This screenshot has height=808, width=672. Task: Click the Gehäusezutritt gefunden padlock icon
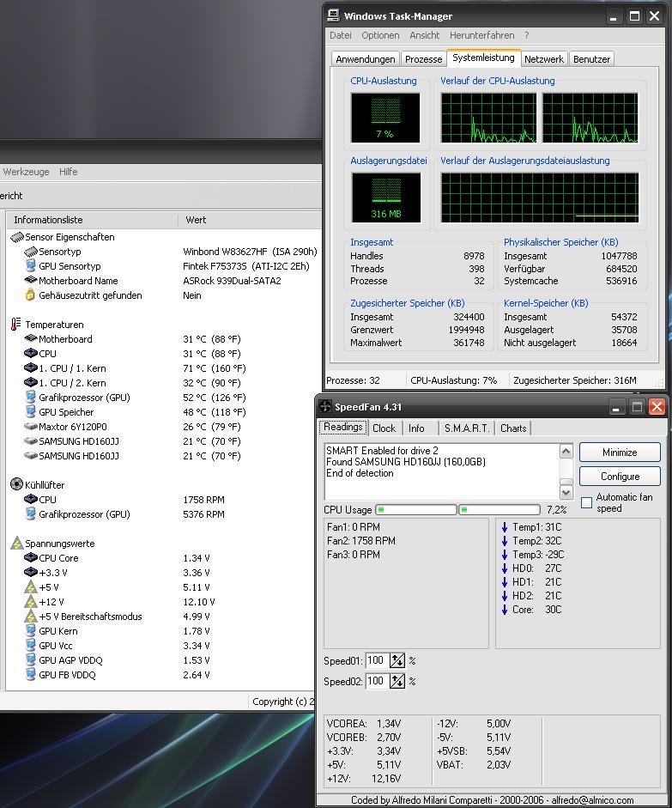click(30, 295)
